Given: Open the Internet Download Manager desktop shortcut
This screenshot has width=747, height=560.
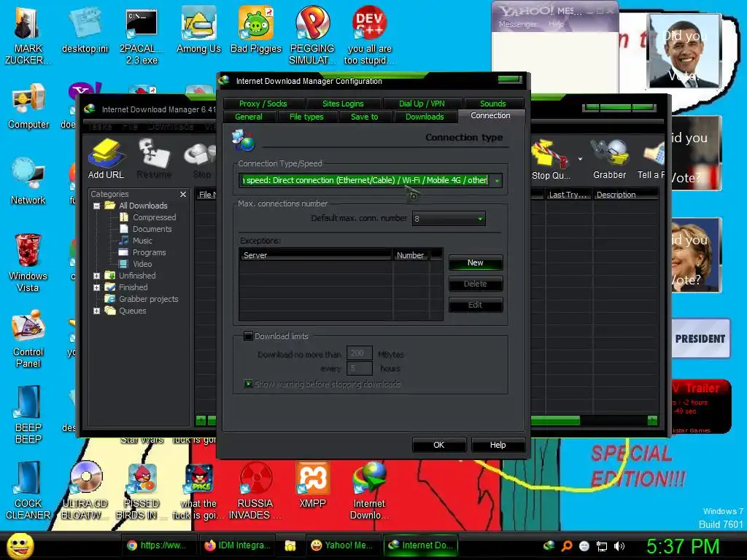Looking at the screenshot, I should [369, 491].
